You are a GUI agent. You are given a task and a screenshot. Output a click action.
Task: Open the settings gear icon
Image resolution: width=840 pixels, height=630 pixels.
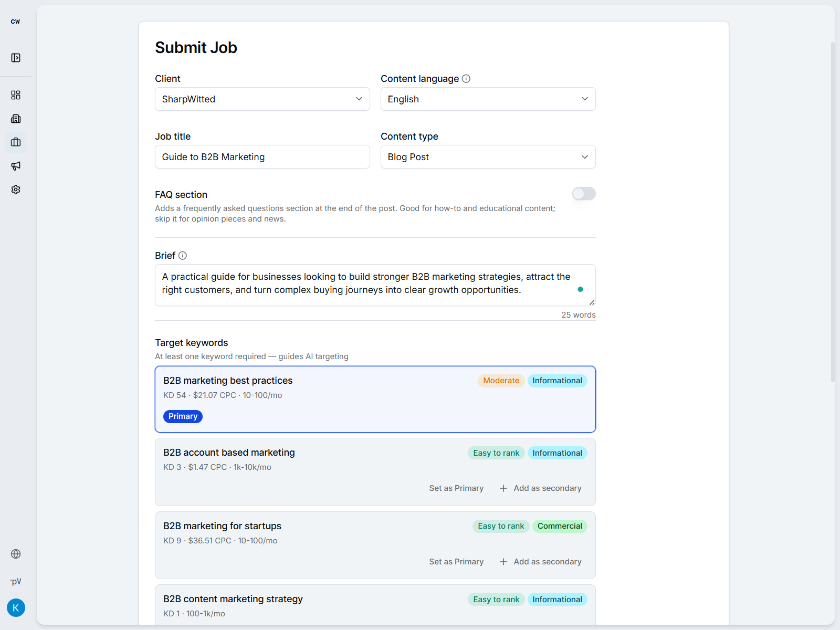coord(16,190)
